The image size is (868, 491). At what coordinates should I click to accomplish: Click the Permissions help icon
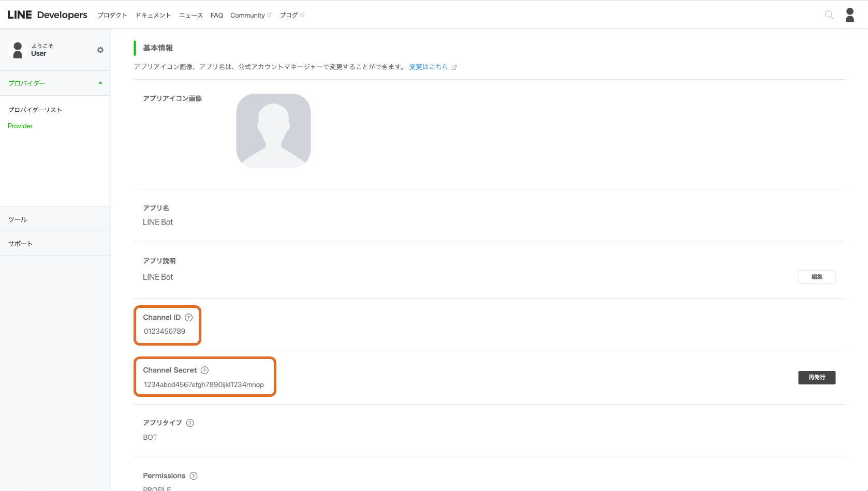[194, 476]
